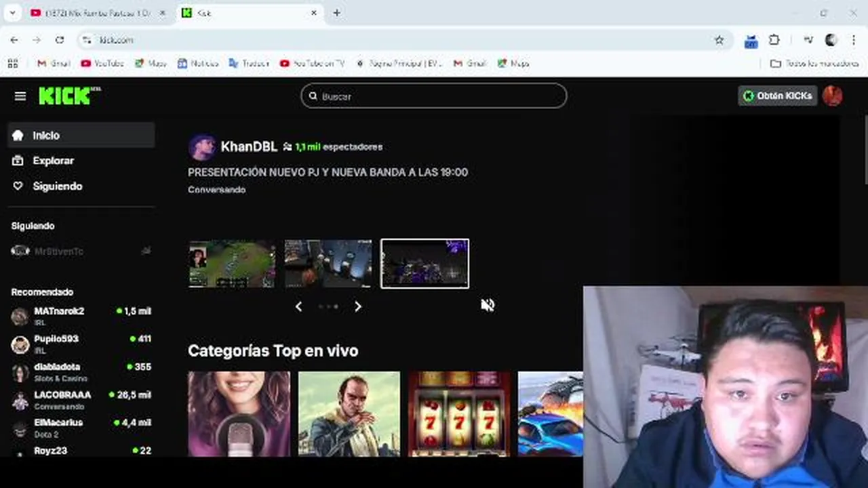Image resolution: width=868 pixels, height=488 pixels.
Task: Open the Página Principal bookmark
Action: click(x=399, y=63)
